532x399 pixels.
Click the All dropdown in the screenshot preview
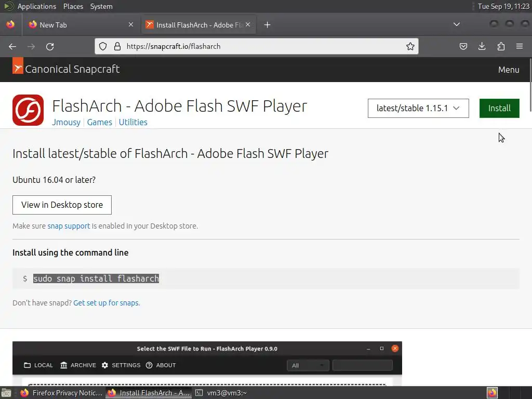pos(308,365)
